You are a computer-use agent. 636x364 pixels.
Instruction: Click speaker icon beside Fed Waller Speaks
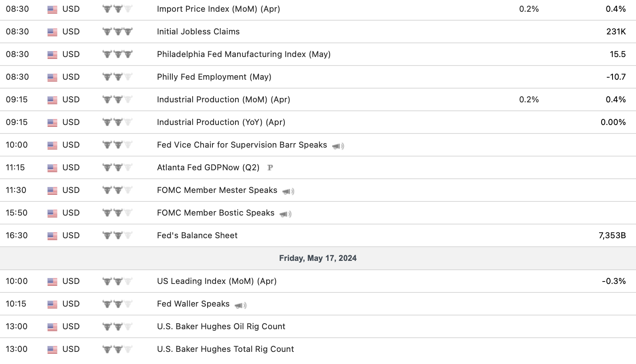(240, 305)
